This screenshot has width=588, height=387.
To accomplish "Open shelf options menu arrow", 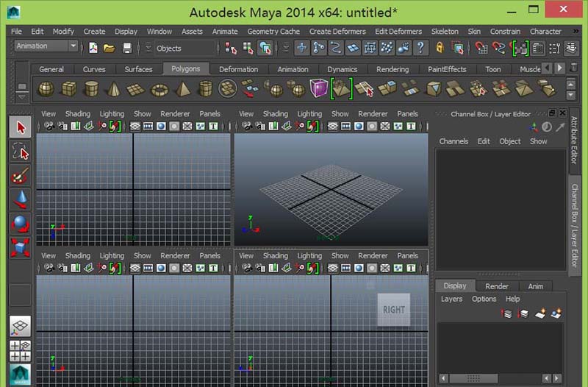I will click(x=22, y=97).
